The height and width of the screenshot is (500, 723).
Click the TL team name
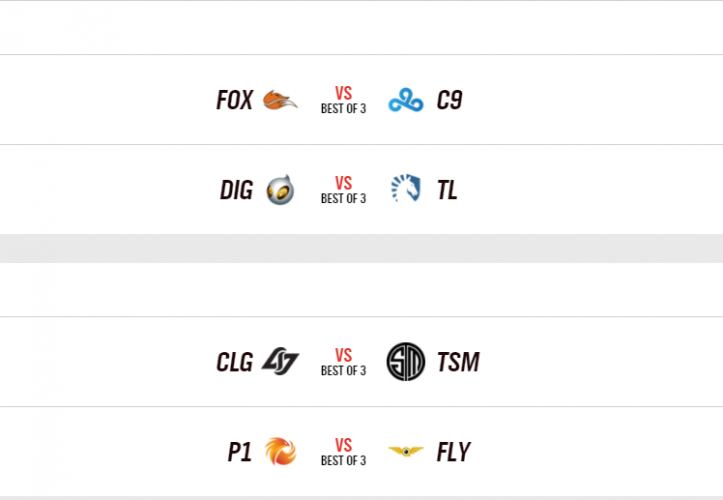point(447,190)
